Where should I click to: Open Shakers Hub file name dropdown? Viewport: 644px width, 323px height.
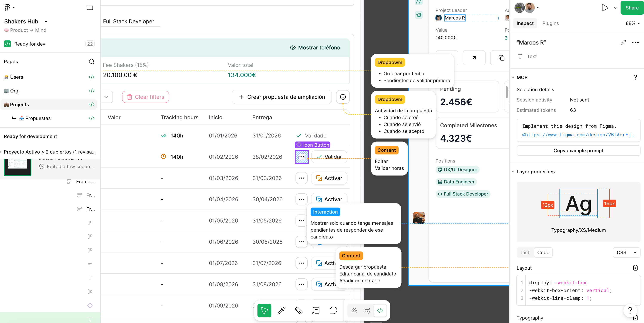point(46,22)
